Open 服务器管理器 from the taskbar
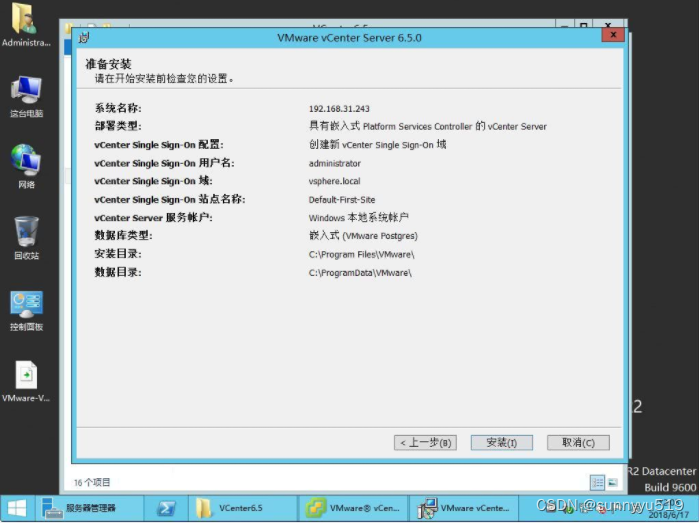Viewport: 699px width, 523px height. [89, 508]
